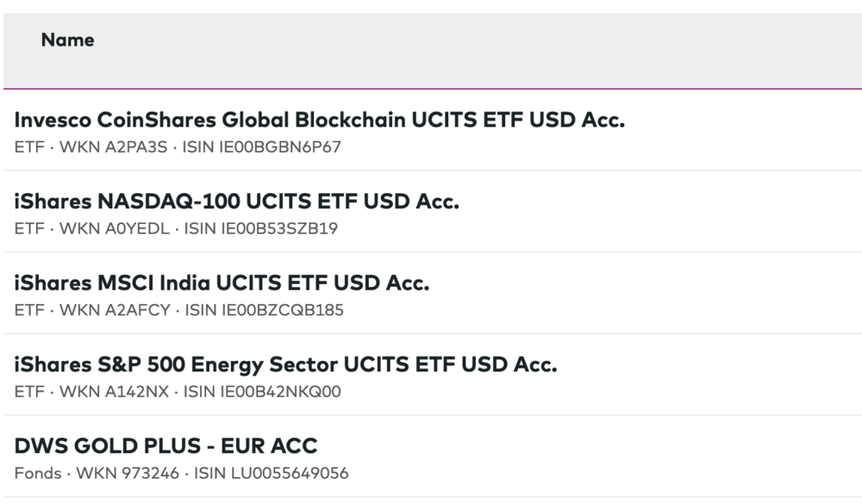Open DWS GOLD PLUS - EUR ACC fund

(166, 446)
